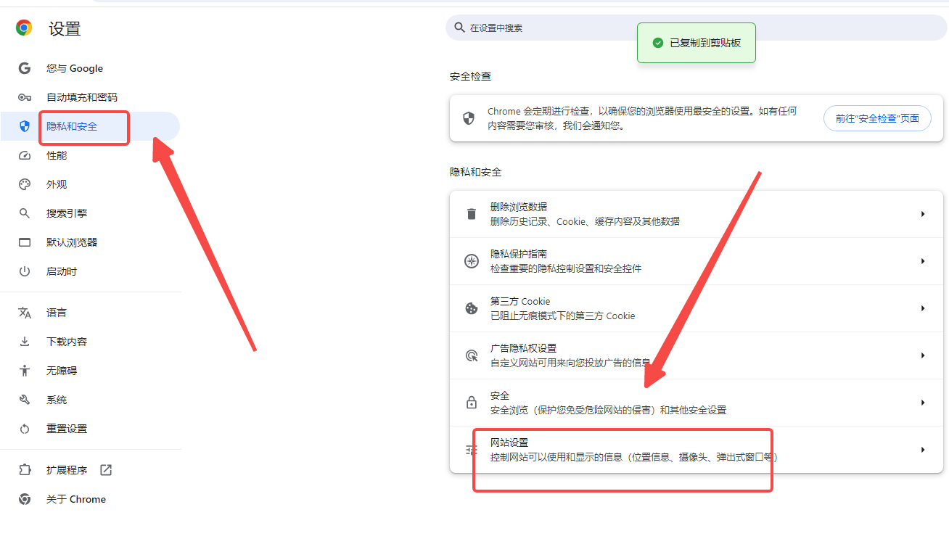Image resolution: width=949 pixels, height=560 pixels.
Task: Click 前往"安全检查"页面 button
Action: click(877, 118)
